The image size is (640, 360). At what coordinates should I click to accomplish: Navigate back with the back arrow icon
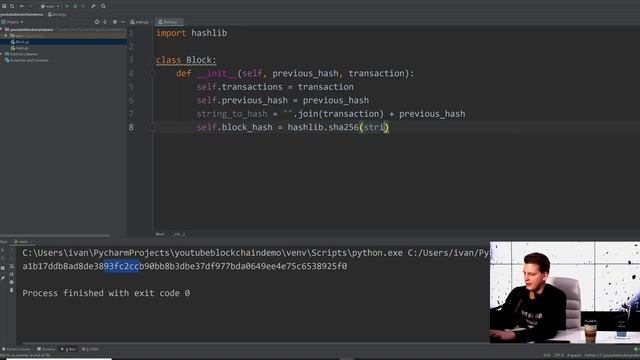pos(22,6)
